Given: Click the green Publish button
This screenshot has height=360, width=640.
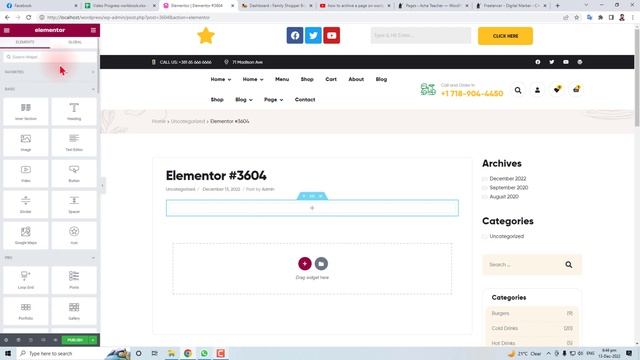Looking at the screenshot, I should 75,340.
